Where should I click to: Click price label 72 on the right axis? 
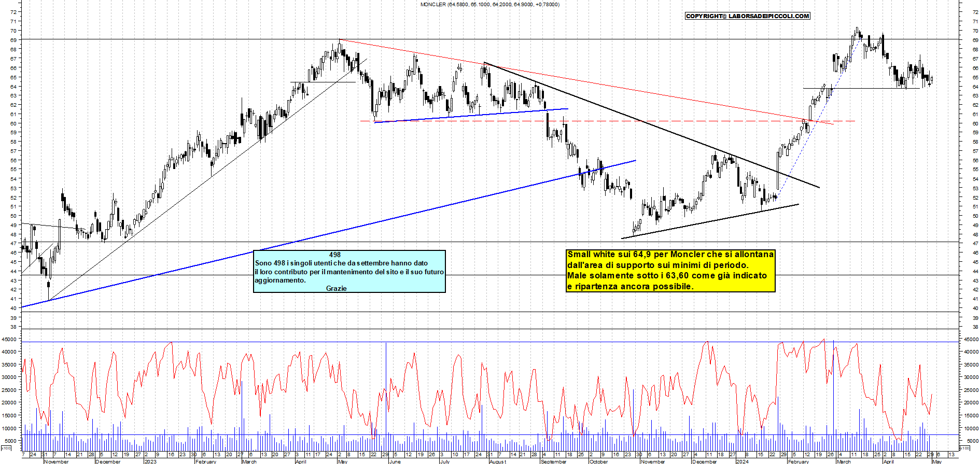pos(975,12)
